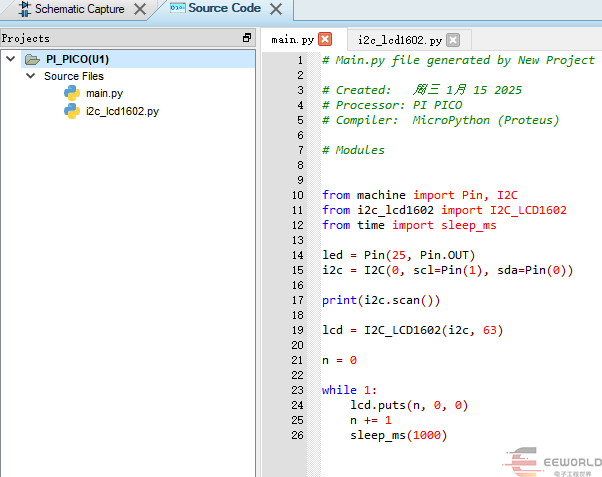Viewport: 602px width, 477px height.
Task: Undock the Projects panel with float icon
Action: 247,38
